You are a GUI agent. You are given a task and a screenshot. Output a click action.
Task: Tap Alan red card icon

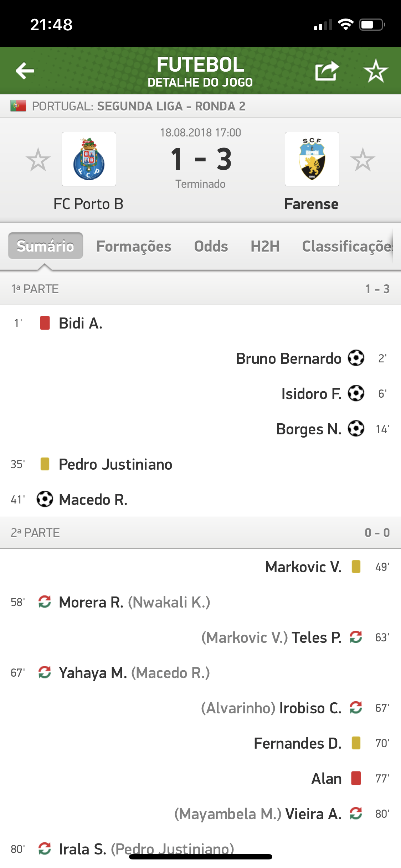tap(356, 778)
